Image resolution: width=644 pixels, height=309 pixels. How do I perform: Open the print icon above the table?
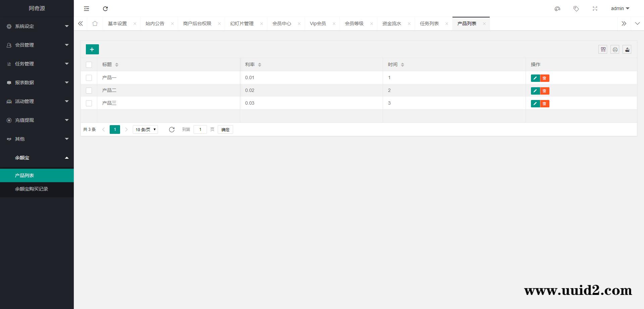click(x=615, y=49)
